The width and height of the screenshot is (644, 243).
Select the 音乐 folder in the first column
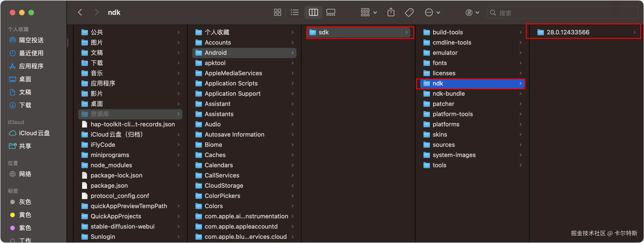(130, 73)
